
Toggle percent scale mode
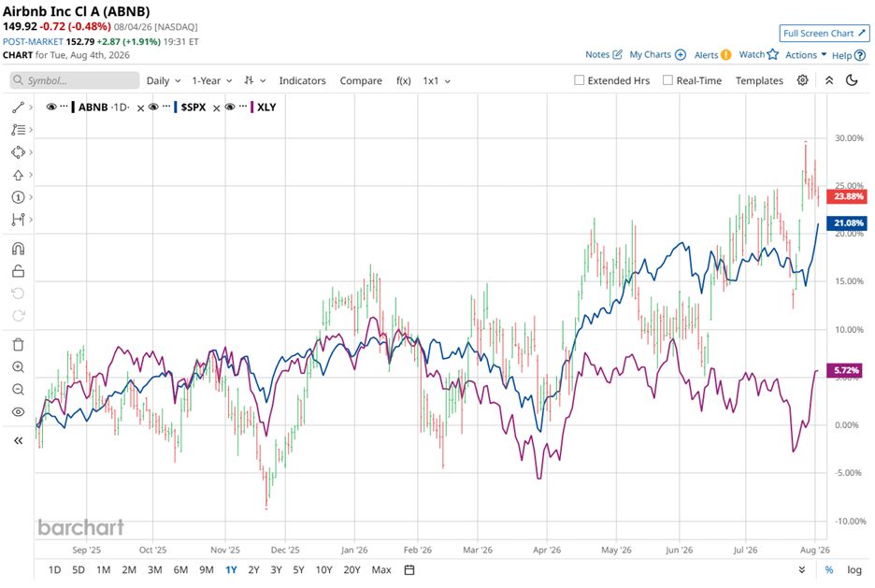828,569
